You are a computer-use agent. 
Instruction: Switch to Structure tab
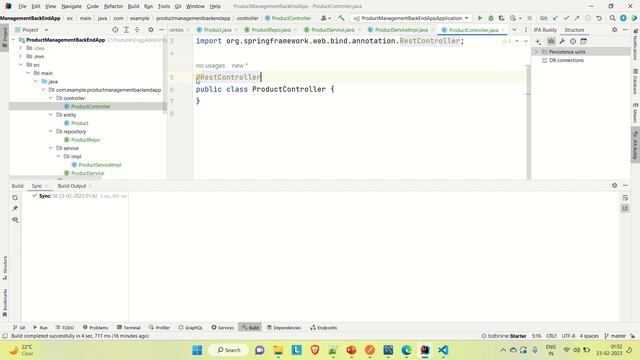(x=574, y=30)
